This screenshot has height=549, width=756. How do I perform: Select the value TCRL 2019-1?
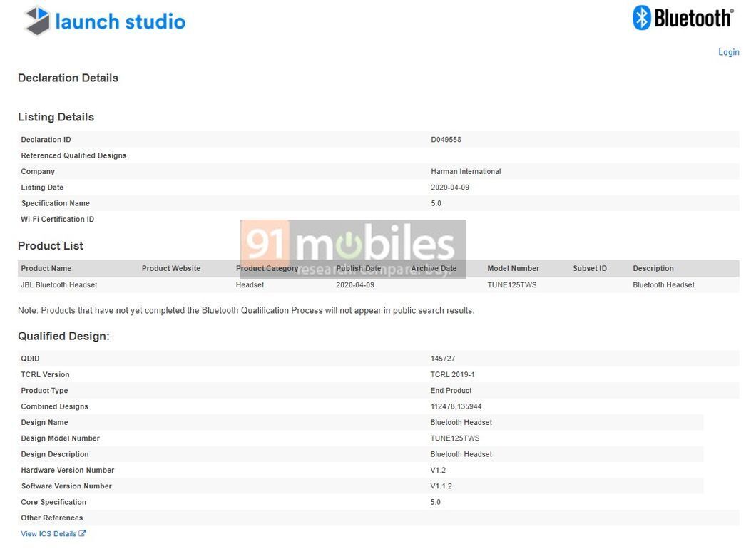click(452, 375)
